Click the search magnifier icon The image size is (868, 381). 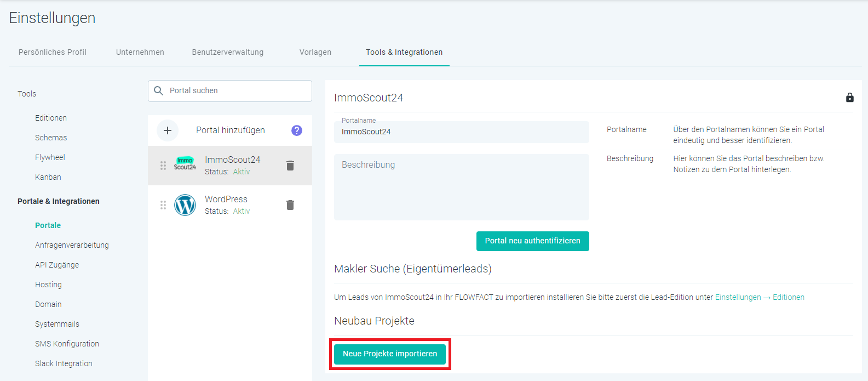tap(158, 90)
